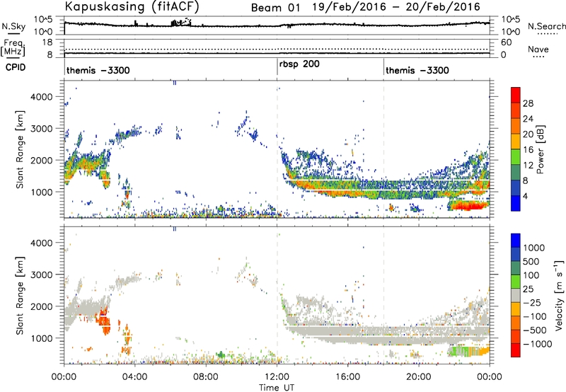The image size is (566, 392).
Task: Click the 4 label on Power colour bar
Action: (x=526, y=196)
